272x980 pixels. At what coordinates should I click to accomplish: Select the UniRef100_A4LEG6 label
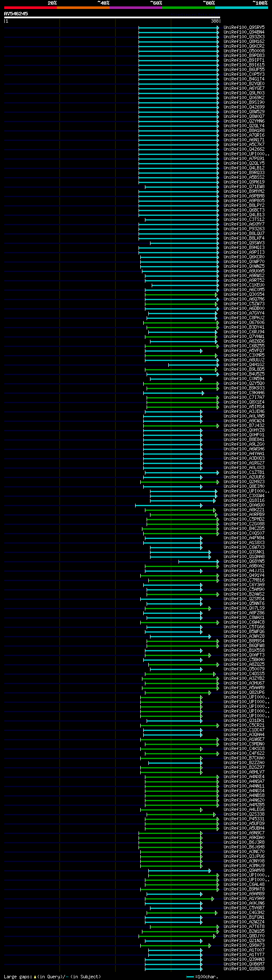click(244, 809)
